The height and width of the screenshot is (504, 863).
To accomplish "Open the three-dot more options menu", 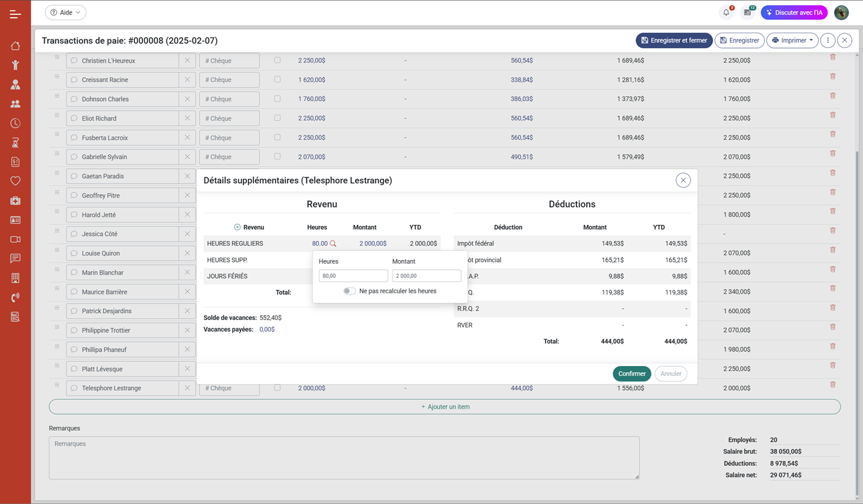I will pyautogui.click(x=828, y=41).
